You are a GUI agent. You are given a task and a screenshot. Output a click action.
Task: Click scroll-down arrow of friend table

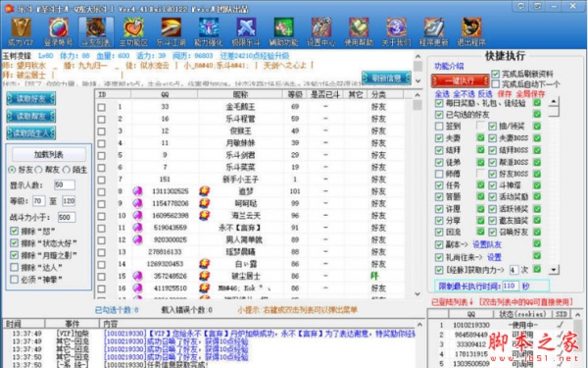417,294
